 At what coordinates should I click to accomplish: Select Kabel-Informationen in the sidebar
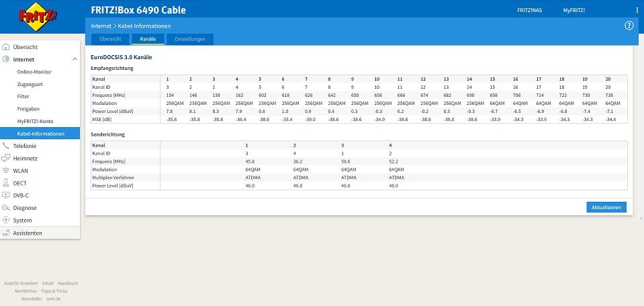tap(40, 133)
